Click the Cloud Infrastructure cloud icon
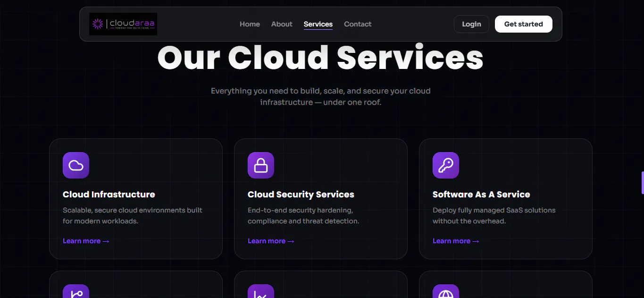This screenshot has height=298, width=644. tap(76, 165)
